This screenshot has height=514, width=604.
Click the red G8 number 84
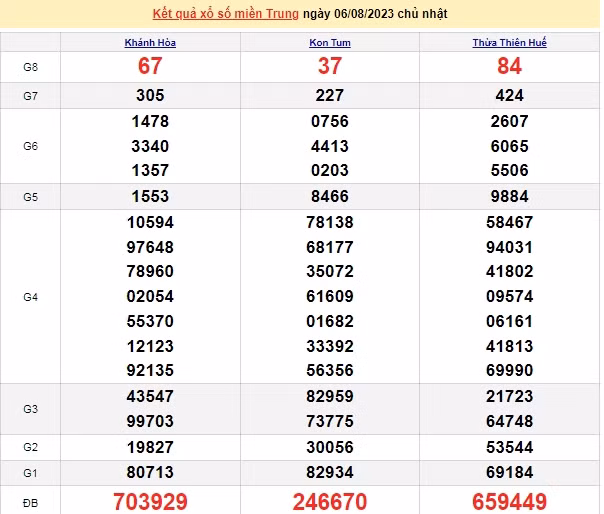tap(509, 66)
